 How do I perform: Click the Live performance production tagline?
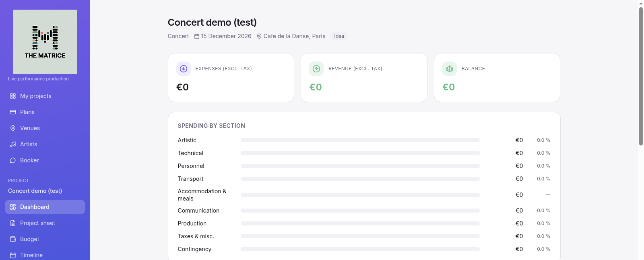point(38,79)
